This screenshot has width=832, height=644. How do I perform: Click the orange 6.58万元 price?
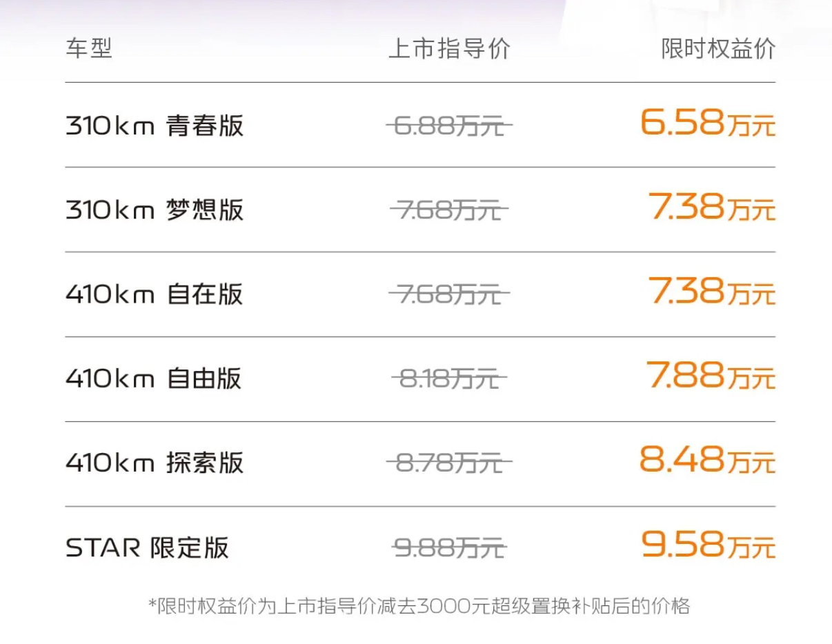tap(708, 124)
